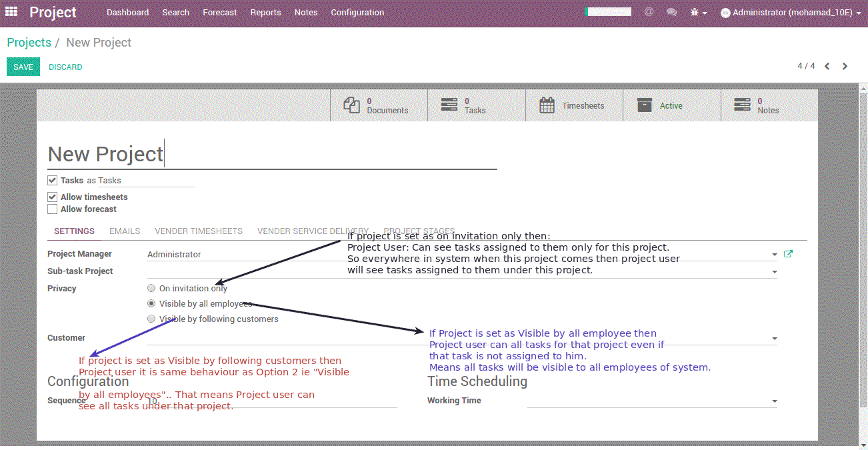Screen dimensions: 868x450
Task: Switch to the Vender Timesheets tab
Action: (199, 231)
